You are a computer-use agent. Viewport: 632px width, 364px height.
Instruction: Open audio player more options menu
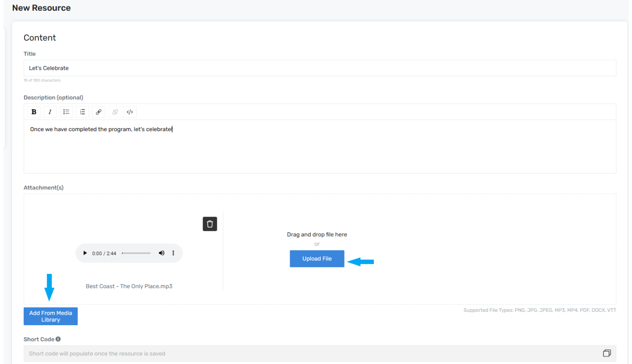point(174,253)
